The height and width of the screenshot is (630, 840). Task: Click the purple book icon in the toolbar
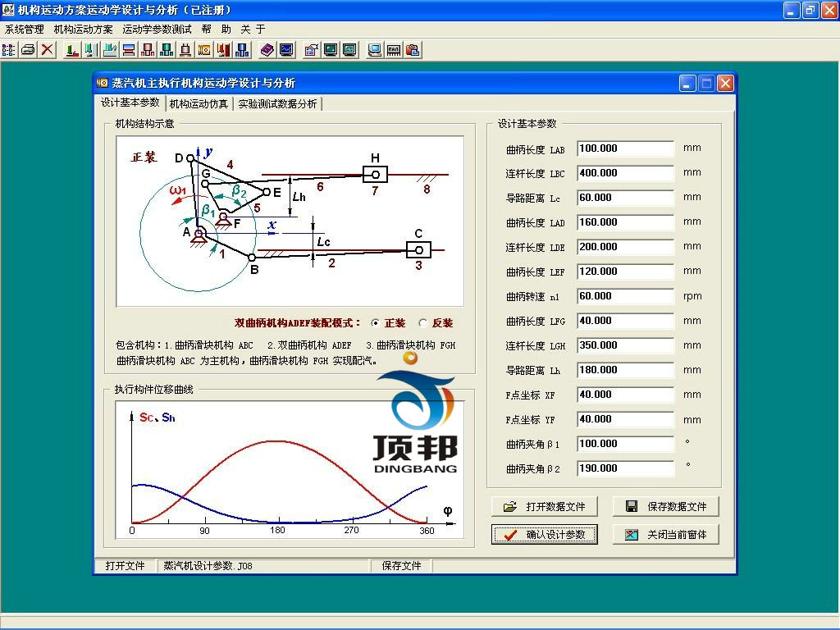267,49
